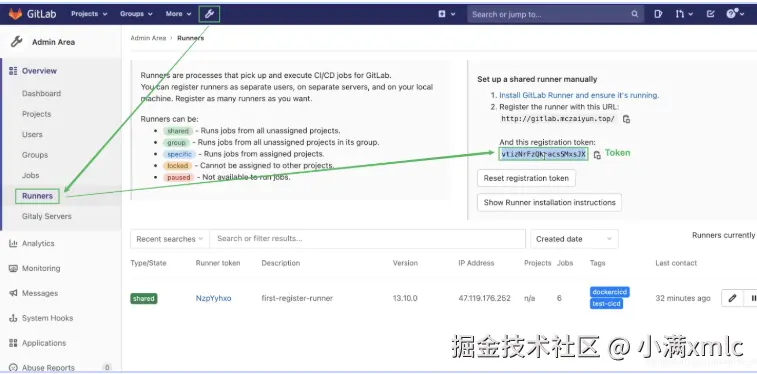Click the Messages megaphone icon
This screenshot has width=757, height=374.
pos(13,293)
